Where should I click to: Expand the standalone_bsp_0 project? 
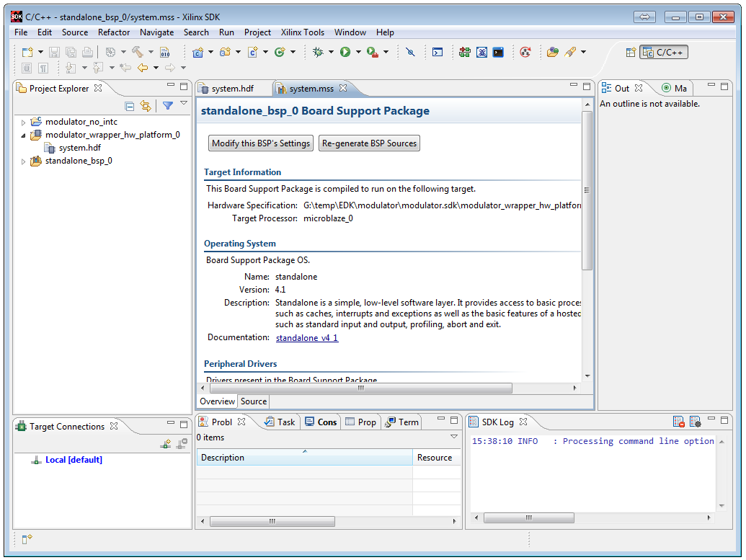click(23, 161)
